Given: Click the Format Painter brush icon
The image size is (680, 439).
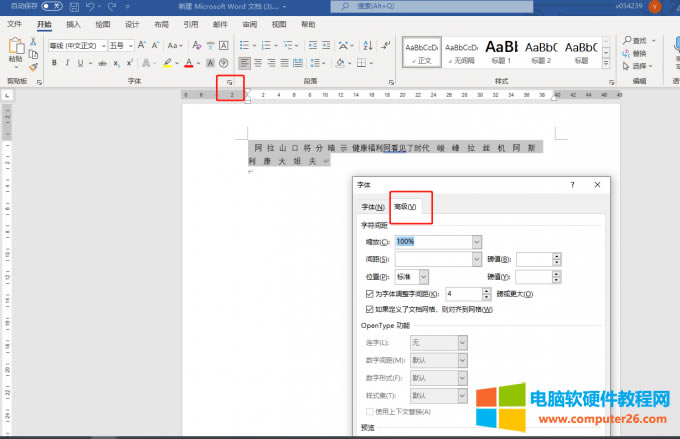Looking at the screenshot, I should pyautogui.click(x=33, y=67).
